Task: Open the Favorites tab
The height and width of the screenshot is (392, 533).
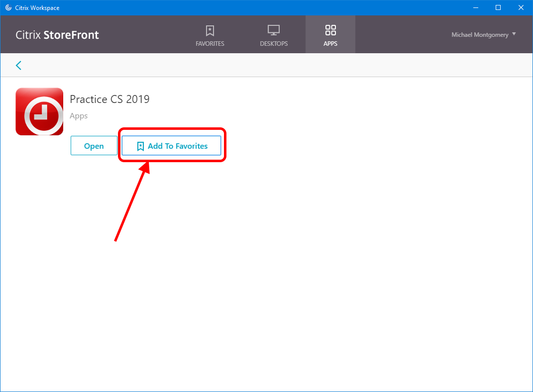Action: pyautogui.click(x=210, y=35)
